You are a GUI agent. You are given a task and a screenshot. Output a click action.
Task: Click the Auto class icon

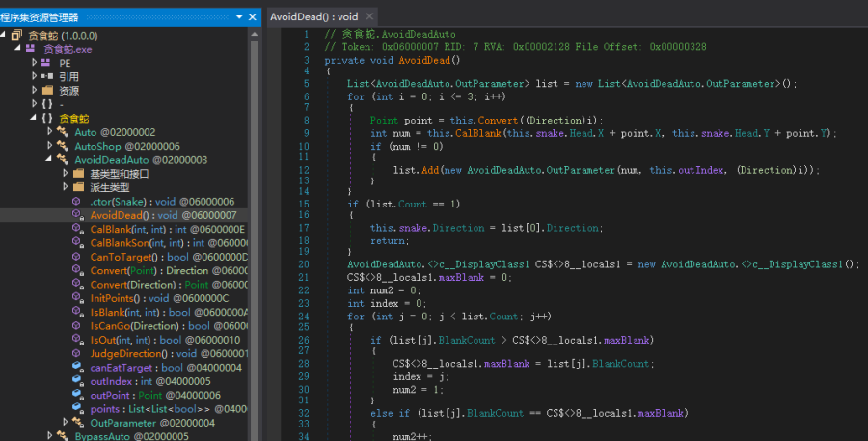click(x=63, y=132)
